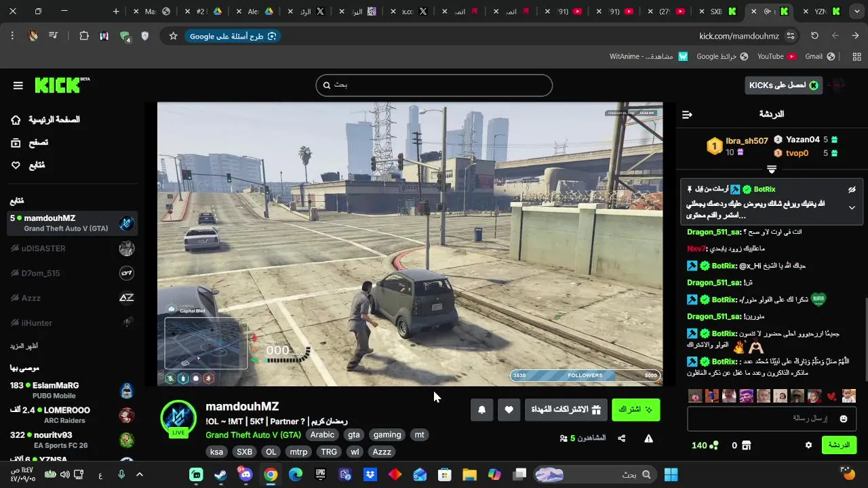This screenshot has width=868, height=488.
Task: Expand the pinned message chevron
Action: click(x=852, y=208)
